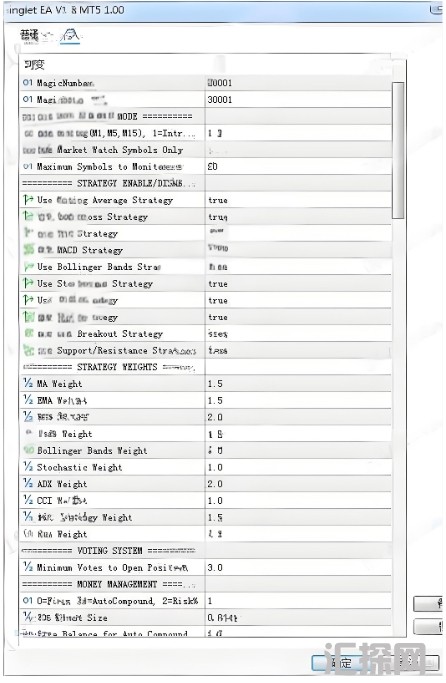Click the double icon beside ADX Weight
Image resolution: width=446 pixels, height=683 pixels.
(x=28, y=484)
